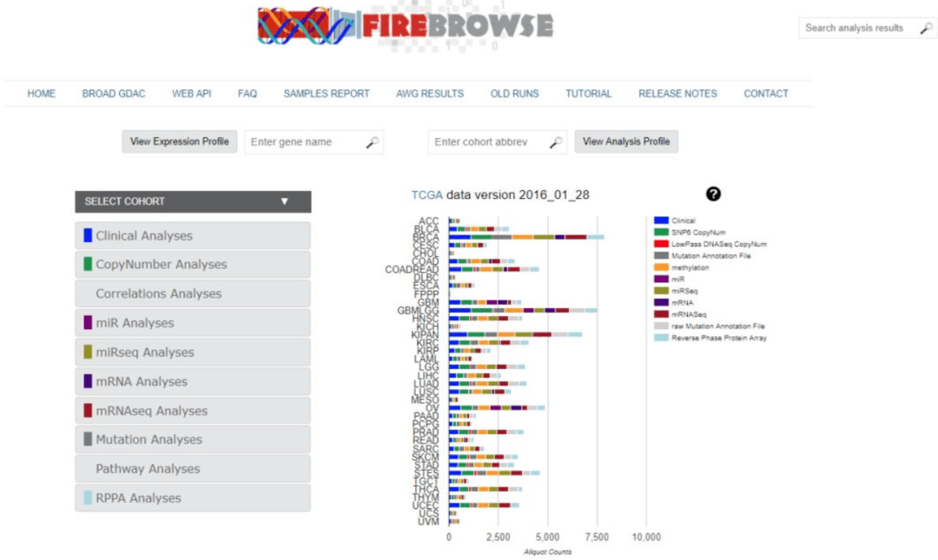This screenshot has height=560, width=938.
Task: Select CopyNumber Analyses
Action: (x=193, y=265)
